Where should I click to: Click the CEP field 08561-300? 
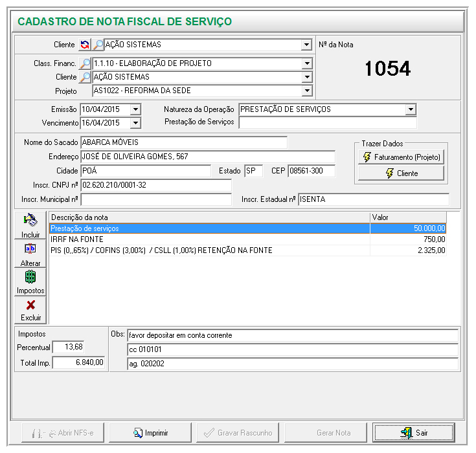(x=312, y=171)
